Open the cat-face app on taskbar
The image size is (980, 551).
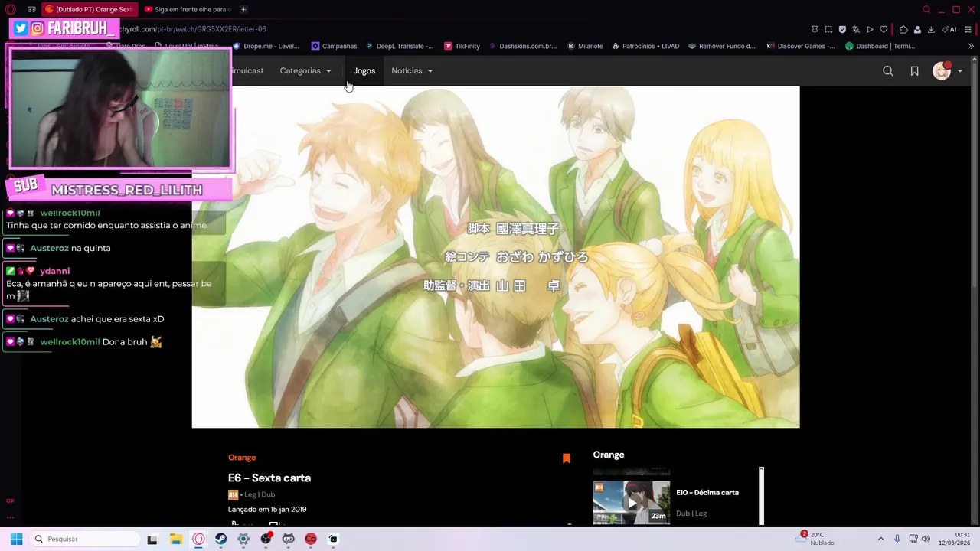click(x=288, y=539)
